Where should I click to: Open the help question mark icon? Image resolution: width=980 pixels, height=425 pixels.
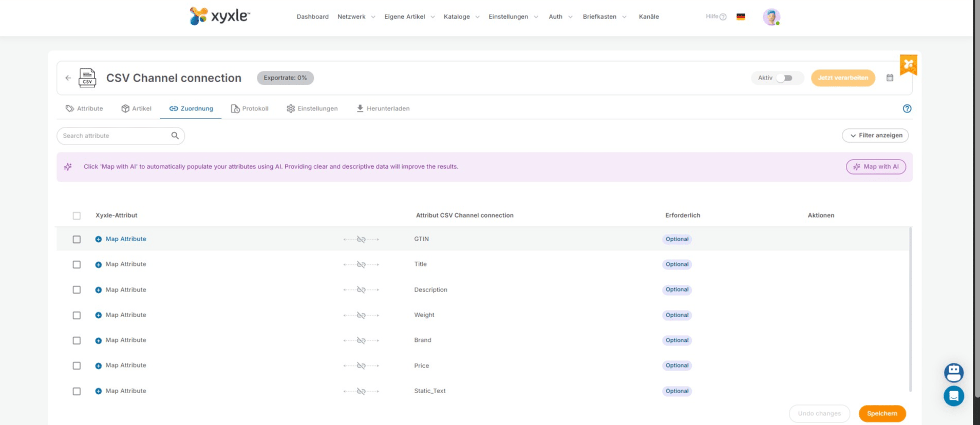coord(907,108)
